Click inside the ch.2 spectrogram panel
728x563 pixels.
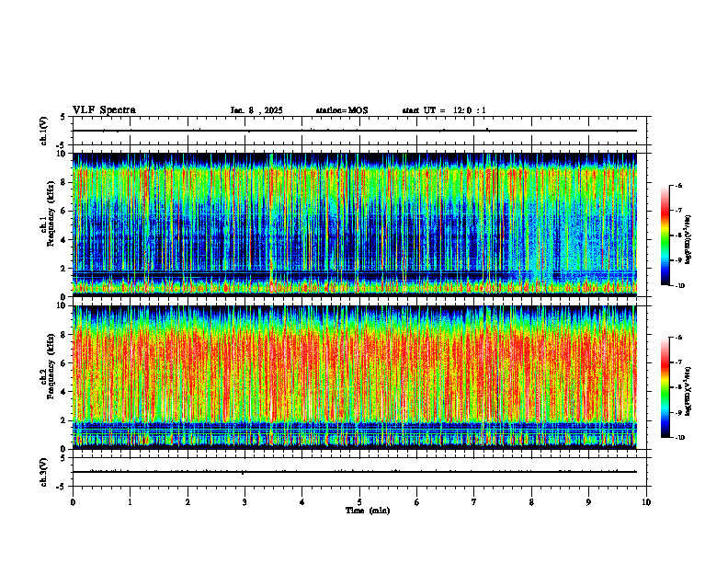[355, 377]
